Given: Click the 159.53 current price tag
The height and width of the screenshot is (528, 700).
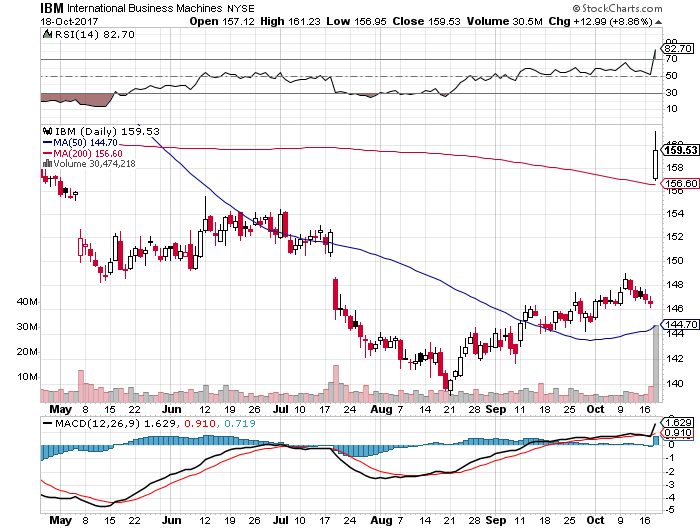Looking at the screenshot, I should 677,150.
